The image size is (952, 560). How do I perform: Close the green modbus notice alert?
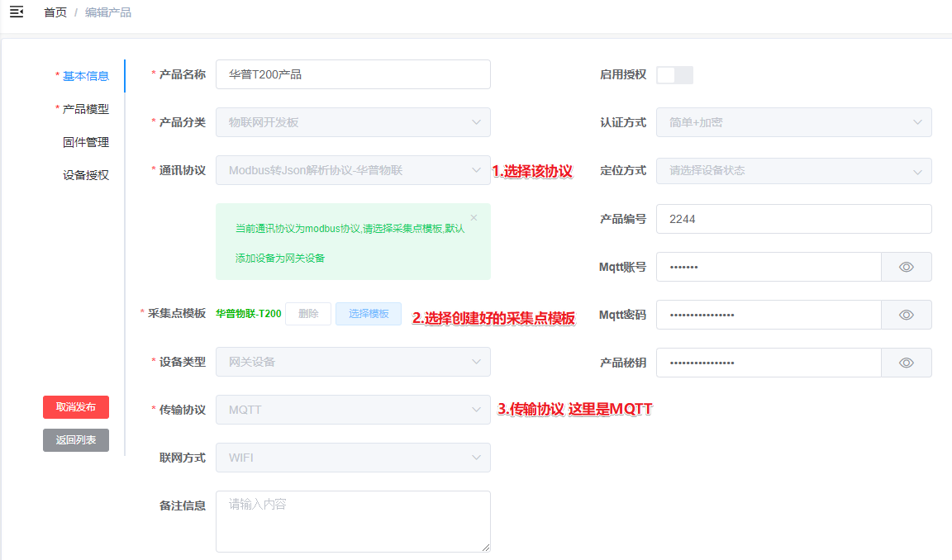(474, 217)
